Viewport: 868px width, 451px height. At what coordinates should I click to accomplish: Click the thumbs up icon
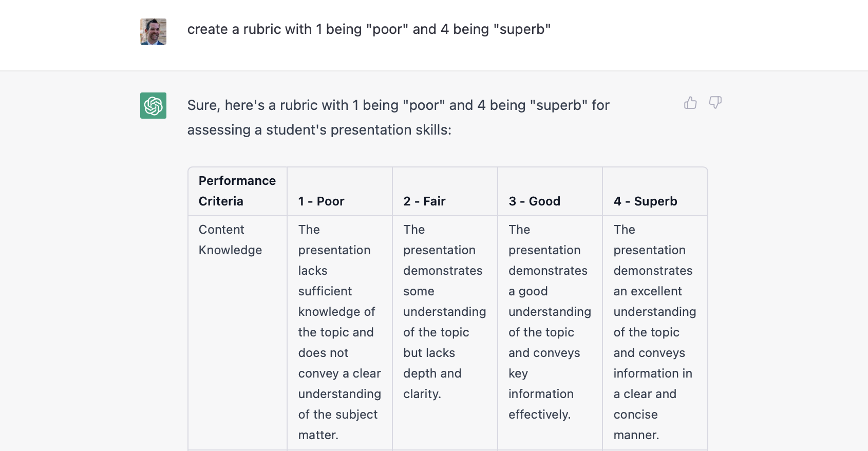[x=690, y=103]
